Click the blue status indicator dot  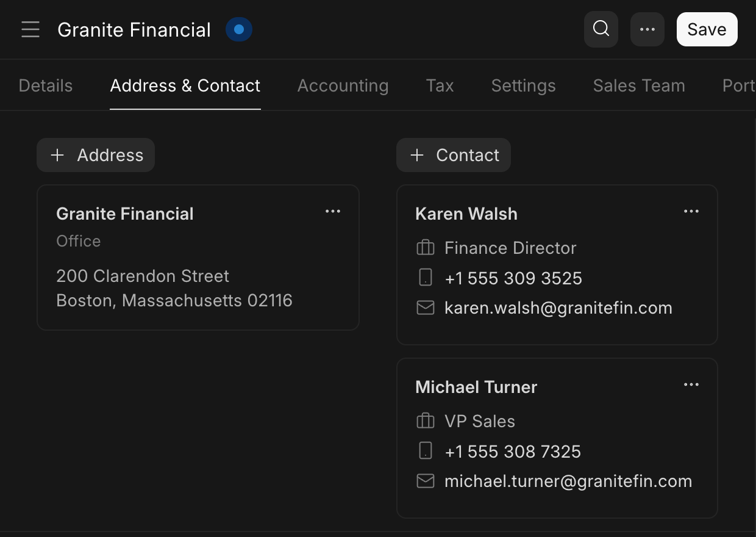coord(239,29)
